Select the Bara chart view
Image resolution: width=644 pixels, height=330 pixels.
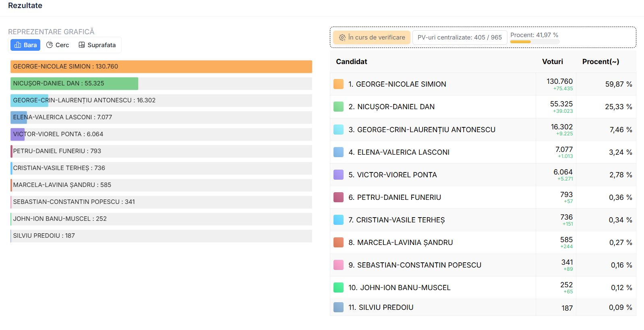(25, 45)
